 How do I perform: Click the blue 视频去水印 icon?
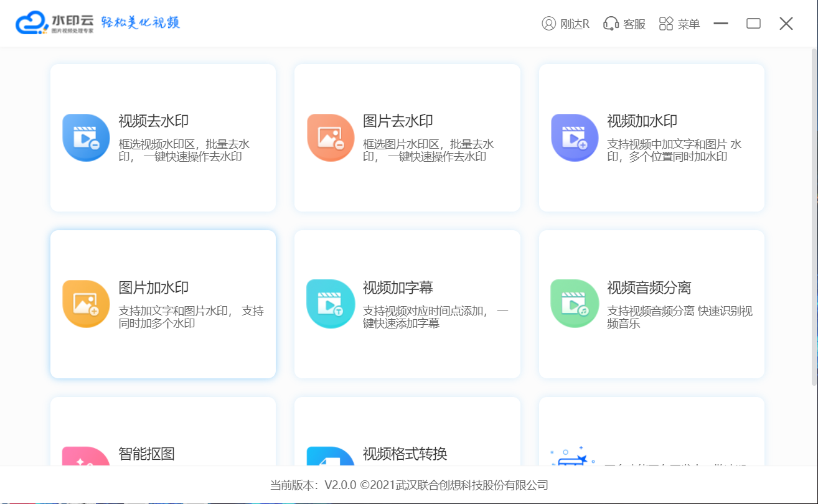86,138
